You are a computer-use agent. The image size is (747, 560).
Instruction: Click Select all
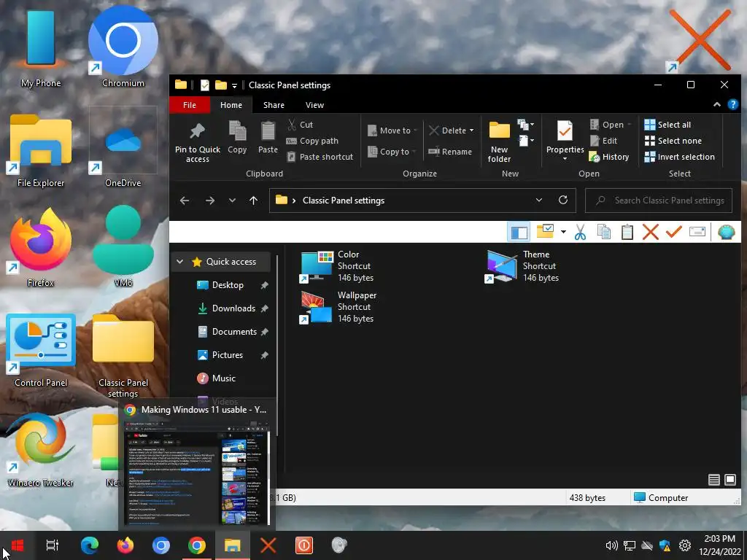(x=667, y=125)
